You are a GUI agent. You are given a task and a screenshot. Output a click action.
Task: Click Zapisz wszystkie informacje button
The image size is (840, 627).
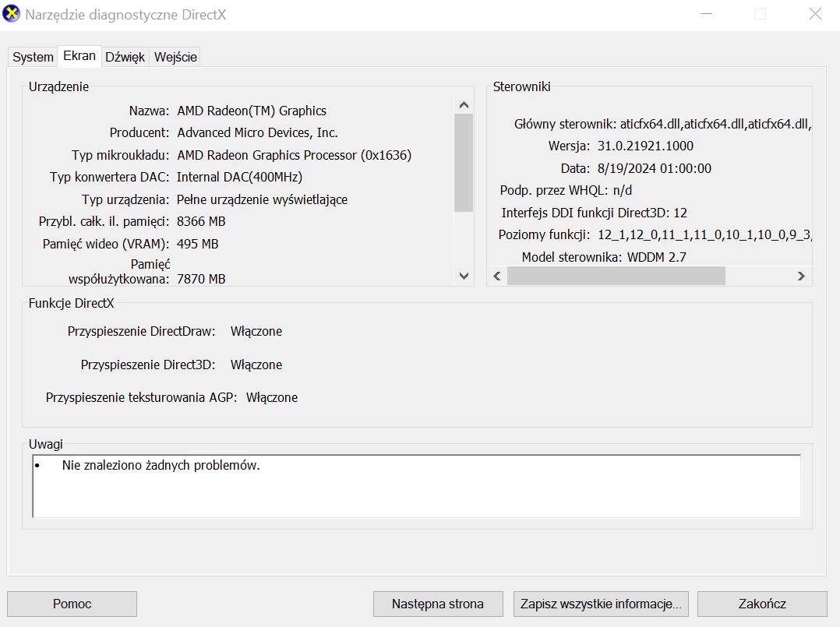point(600,604)
